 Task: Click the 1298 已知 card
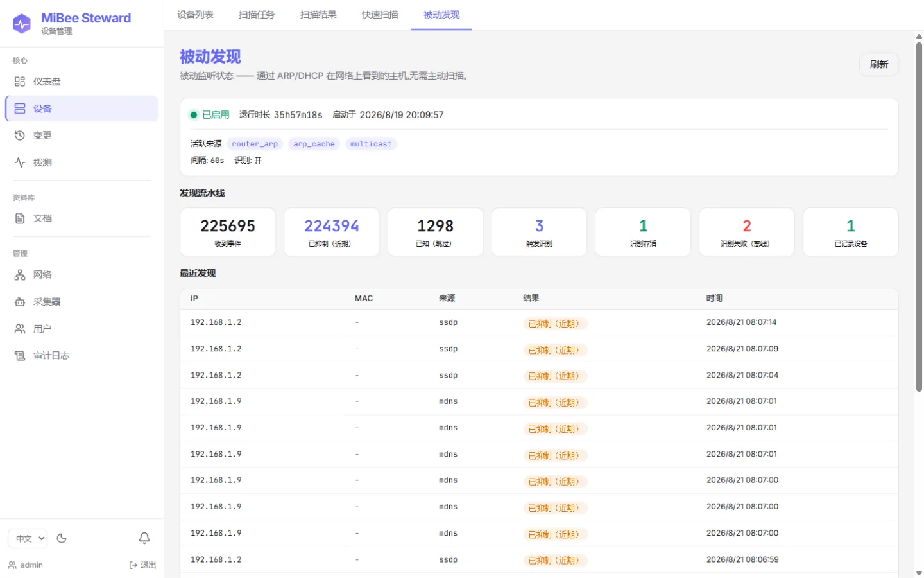pyautogui.click(x=436, y=232)
